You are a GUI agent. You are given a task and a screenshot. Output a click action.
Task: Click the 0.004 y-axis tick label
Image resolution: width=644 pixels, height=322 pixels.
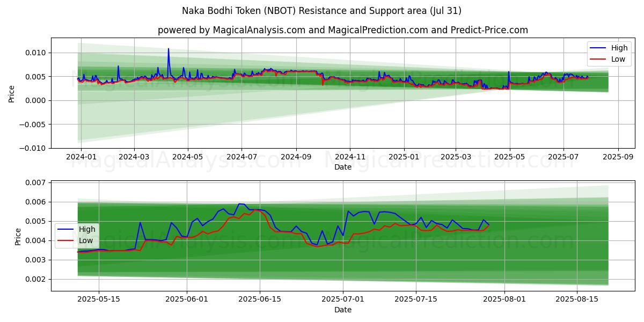[37, 240]
